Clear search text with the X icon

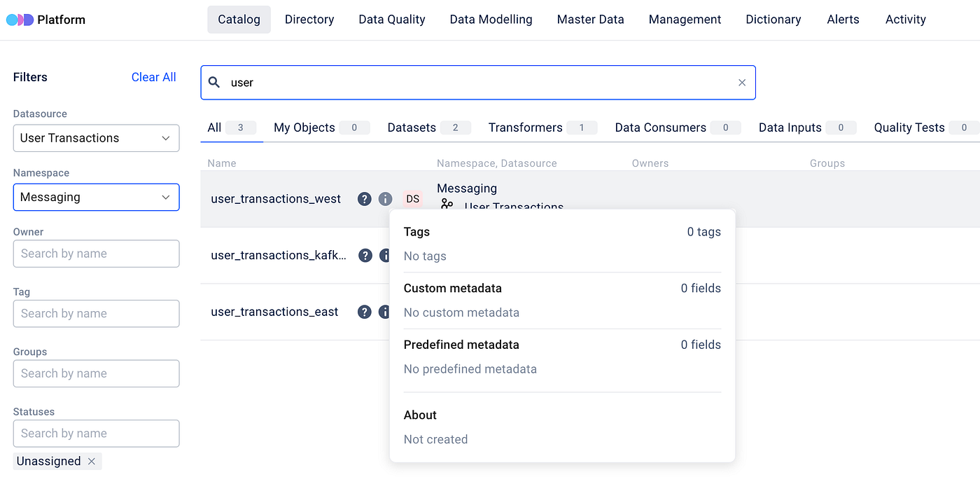742,83
